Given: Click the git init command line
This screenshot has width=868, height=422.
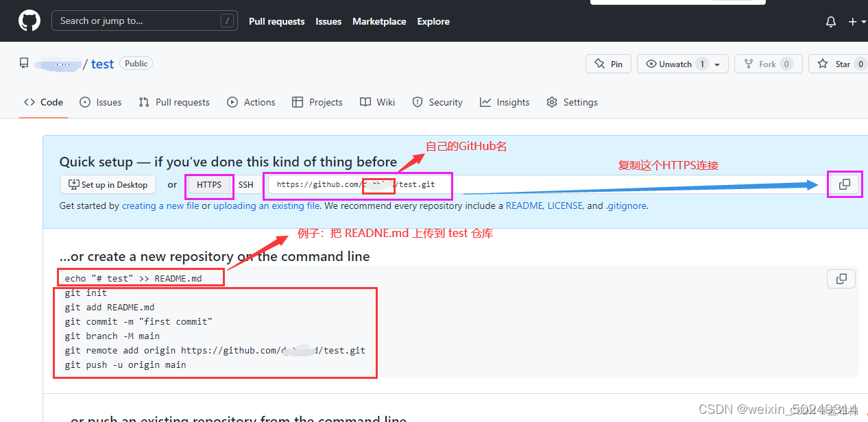Looking at the screenshot, I should coord(86,293).
